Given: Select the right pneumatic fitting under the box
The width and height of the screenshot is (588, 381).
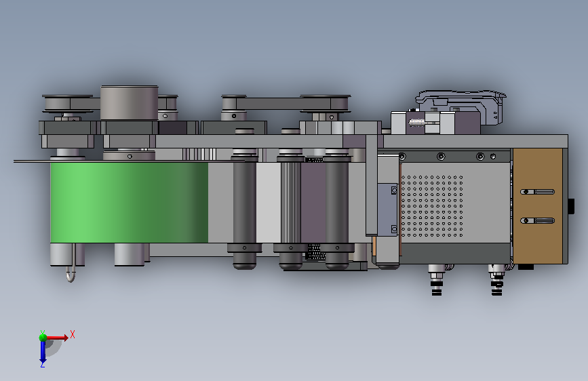Looking at the screenshot, I should [x=497, y=280].
